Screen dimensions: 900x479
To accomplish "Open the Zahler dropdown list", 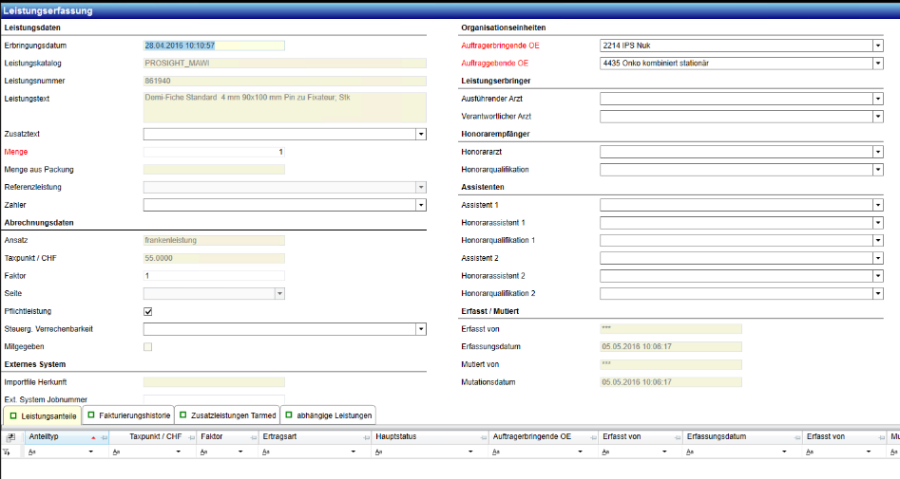I will pyautogui.click(x=421, y=205).
